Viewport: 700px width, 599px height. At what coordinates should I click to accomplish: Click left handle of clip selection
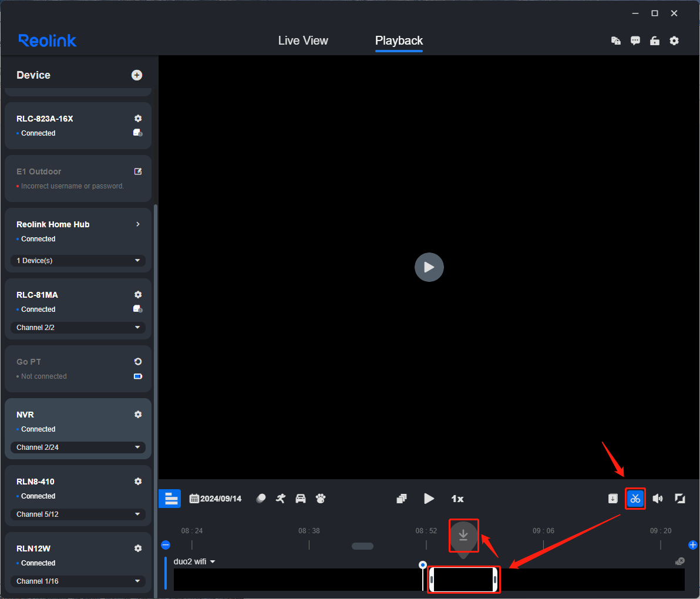pos(432,580)
